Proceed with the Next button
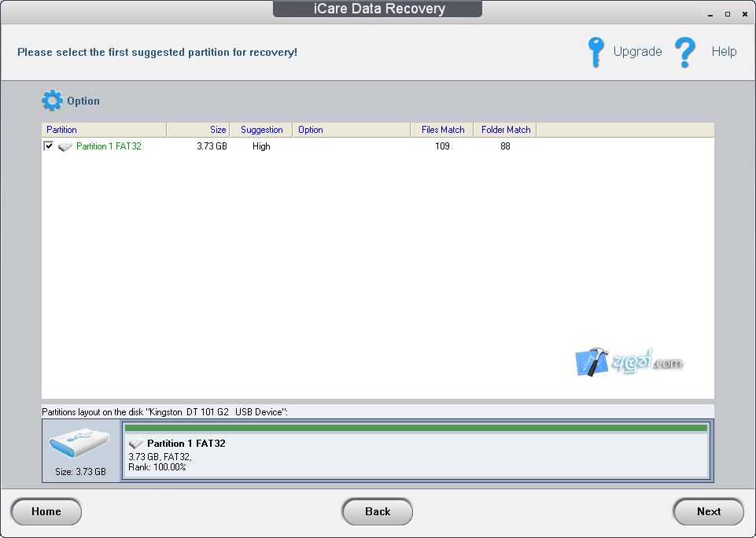 pos(709,511)
